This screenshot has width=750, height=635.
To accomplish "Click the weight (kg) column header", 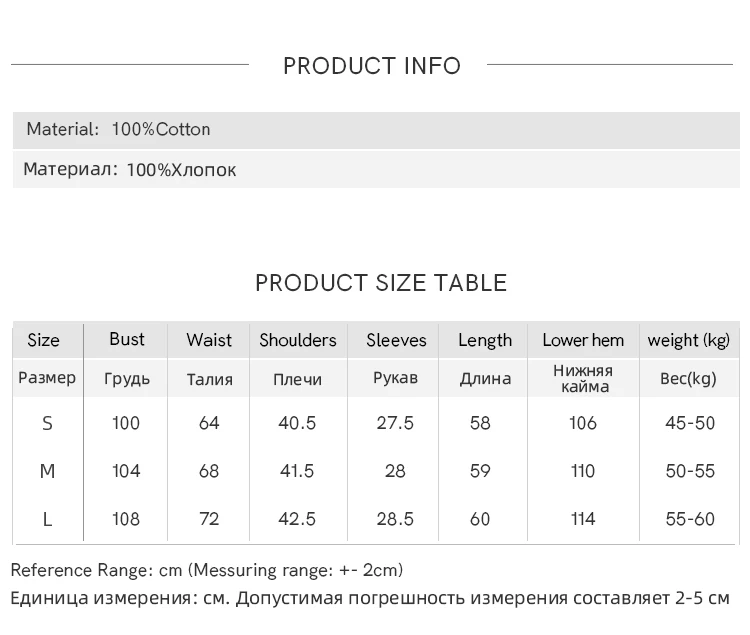I will coord(689,340).
